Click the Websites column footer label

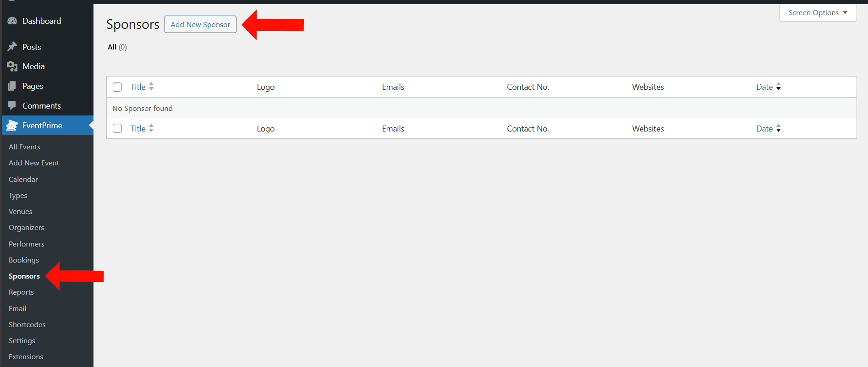coord(648,128)
